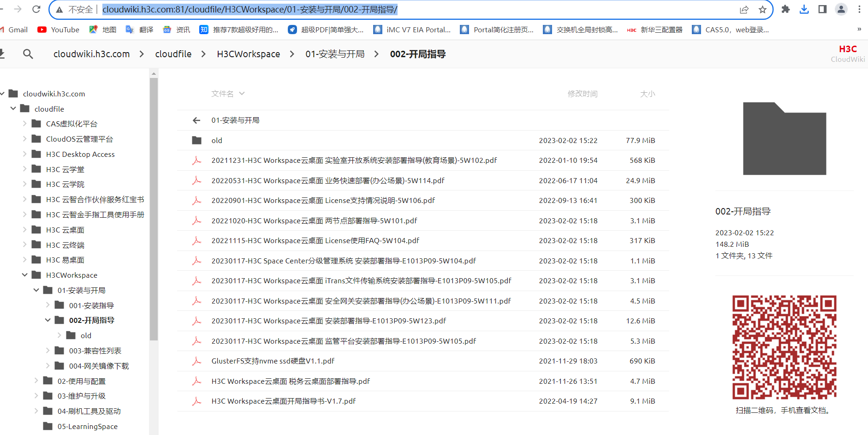The height and width of the screenshot is (435, 868).
Task: Click the search magnifier icon in CloudWiki
Action: (28, 54)
